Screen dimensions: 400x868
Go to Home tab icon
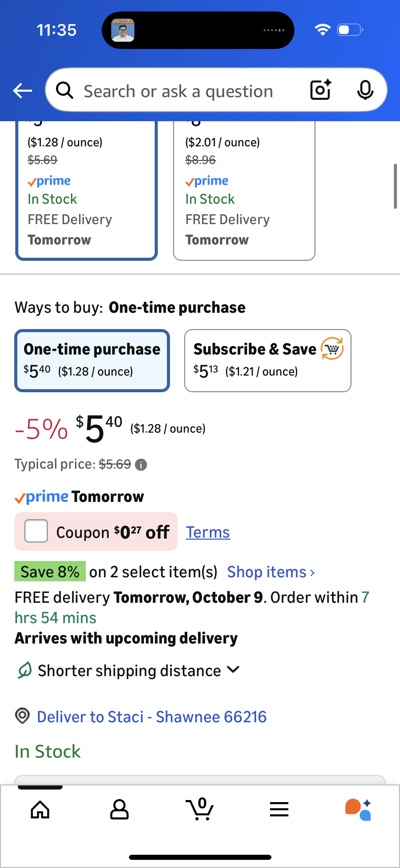coord(40,810)
